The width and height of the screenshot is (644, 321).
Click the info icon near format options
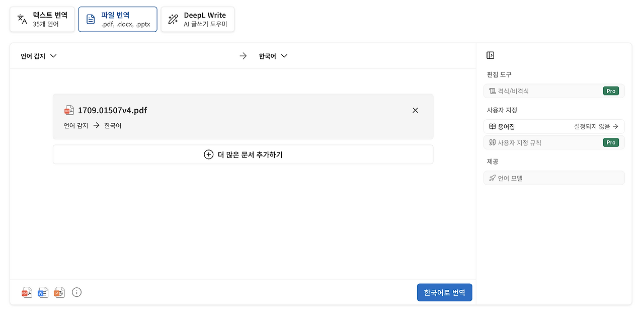tap(76, 292)
